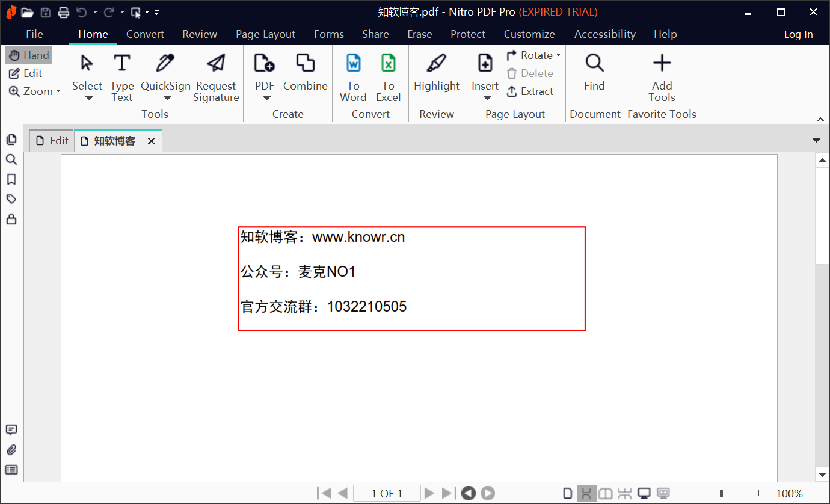Redo the last action
This screenshot has height=504, width=830.
click(109, 12)
